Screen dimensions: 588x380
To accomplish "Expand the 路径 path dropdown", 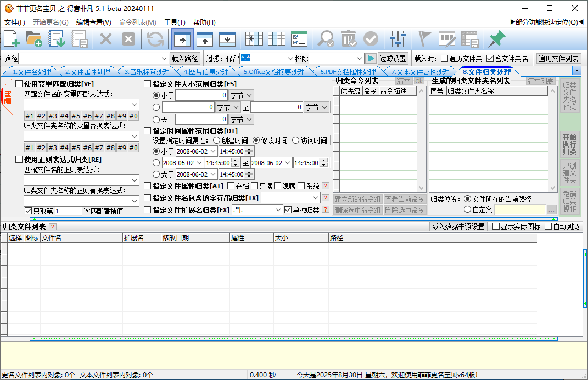I will point(164,59).
